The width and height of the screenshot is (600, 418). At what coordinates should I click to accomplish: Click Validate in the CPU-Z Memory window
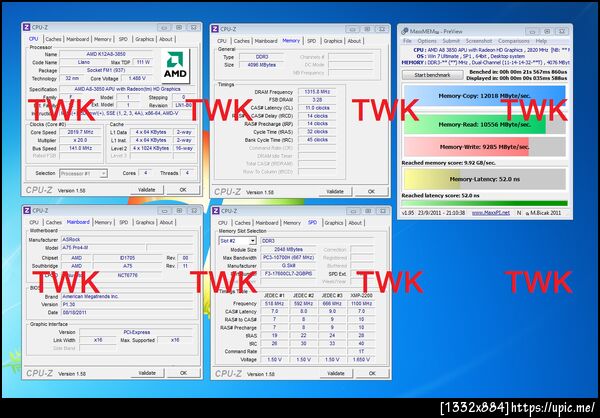(335, 191)
